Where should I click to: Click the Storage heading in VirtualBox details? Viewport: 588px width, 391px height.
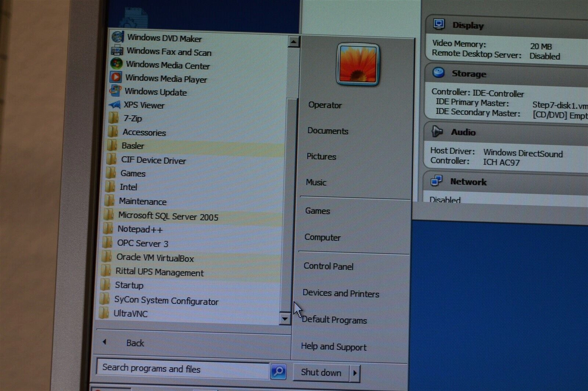[469, 74]
